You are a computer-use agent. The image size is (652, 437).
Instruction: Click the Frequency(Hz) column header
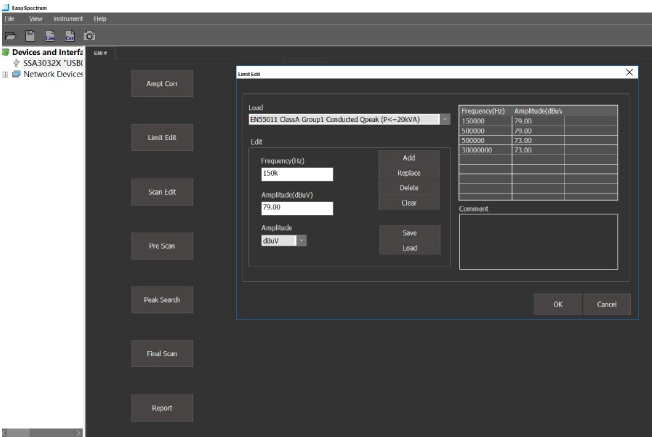tap(485, 111)
